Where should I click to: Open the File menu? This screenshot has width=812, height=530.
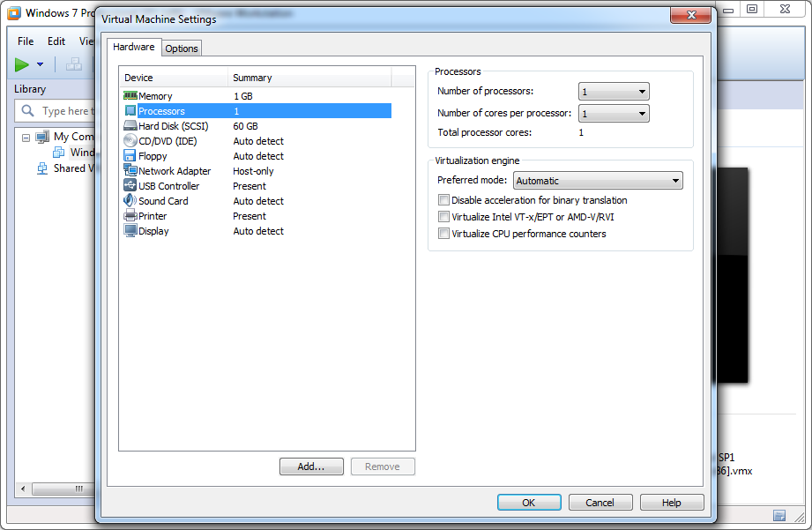[x=26, y=41]
